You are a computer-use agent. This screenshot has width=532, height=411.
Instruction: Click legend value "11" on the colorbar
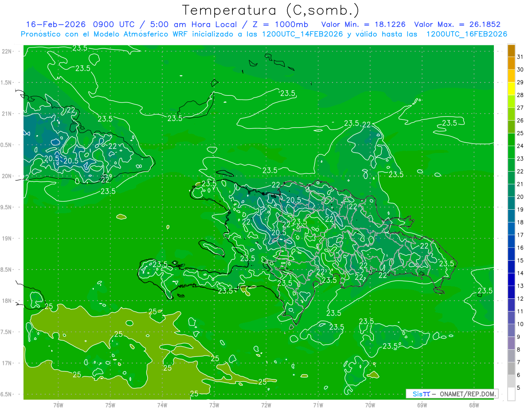click(520, 311)
